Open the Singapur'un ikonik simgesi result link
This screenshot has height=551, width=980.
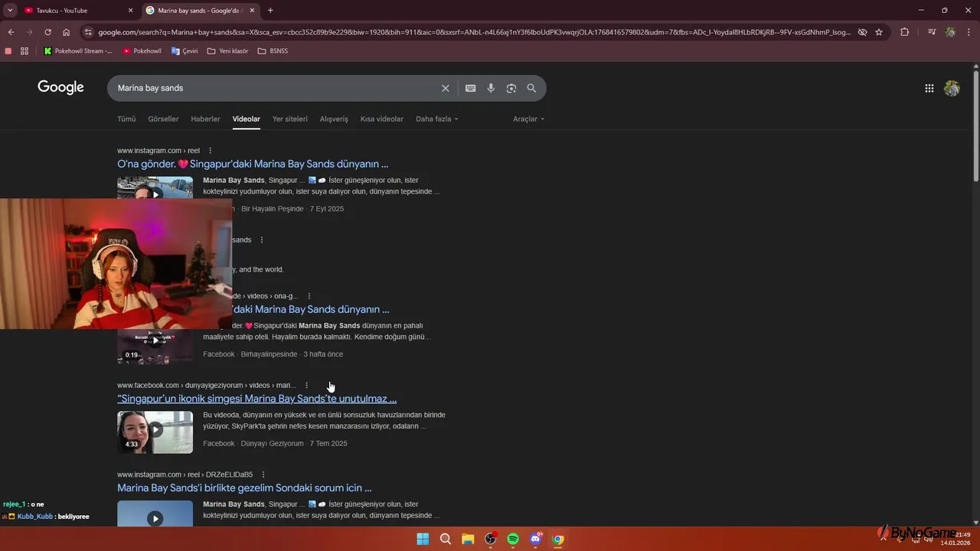(256, 399)
